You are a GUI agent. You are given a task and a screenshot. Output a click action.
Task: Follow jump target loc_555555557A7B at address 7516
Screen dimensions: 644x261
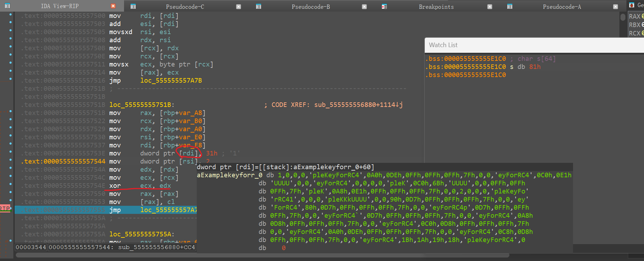(171, 81)
